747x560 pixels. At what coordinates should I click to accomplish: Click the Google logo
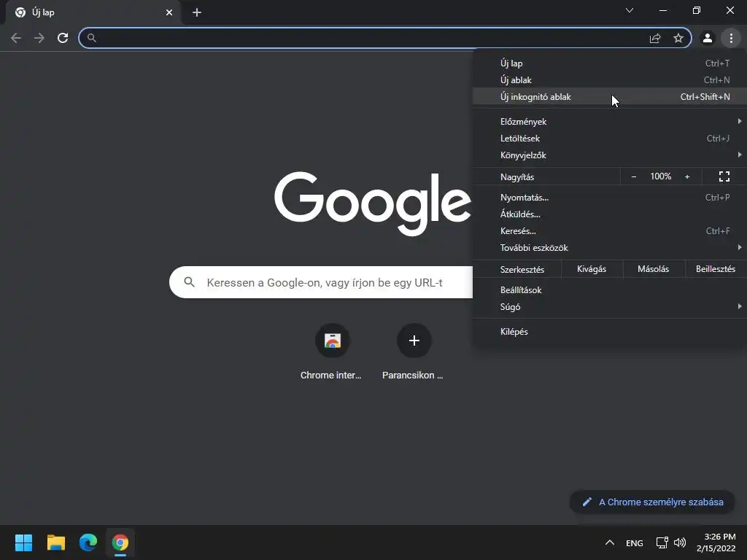[x=373, y=203]
